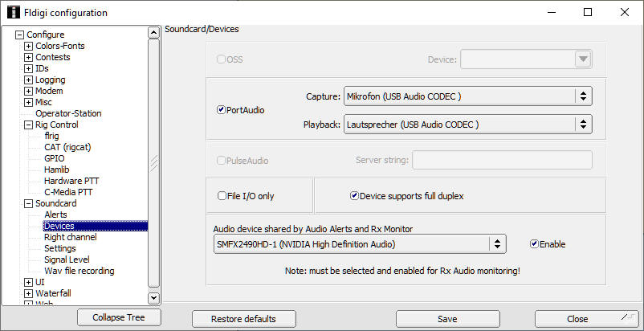644x331 pixels.
Task: Click the Collapse Tree button
Action: pos(120,318)
